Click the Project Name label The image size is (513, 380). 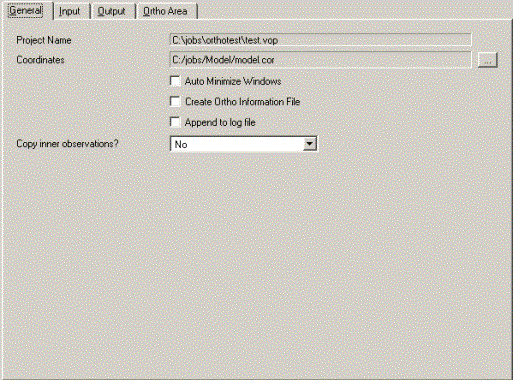44,40
